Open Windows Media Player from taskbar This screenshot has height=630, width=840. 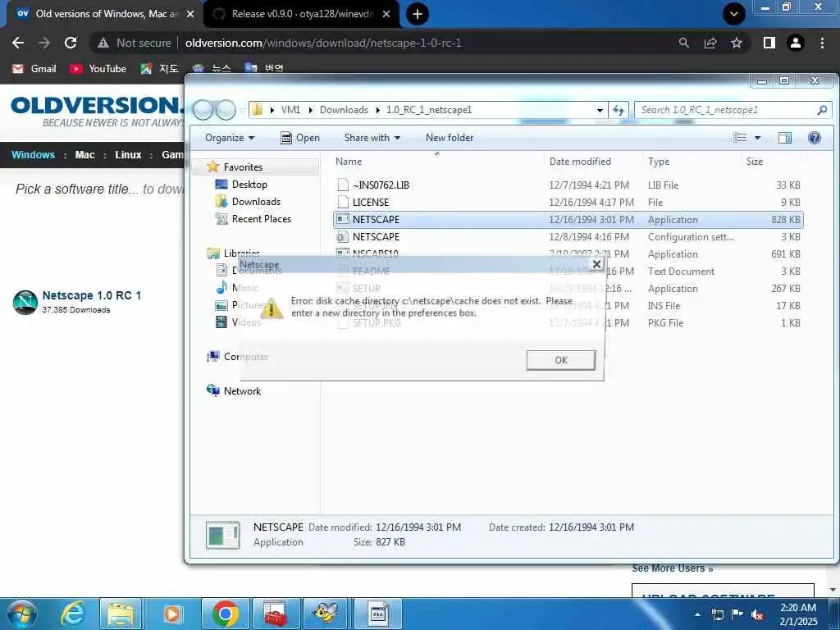[x=172, y=614]
